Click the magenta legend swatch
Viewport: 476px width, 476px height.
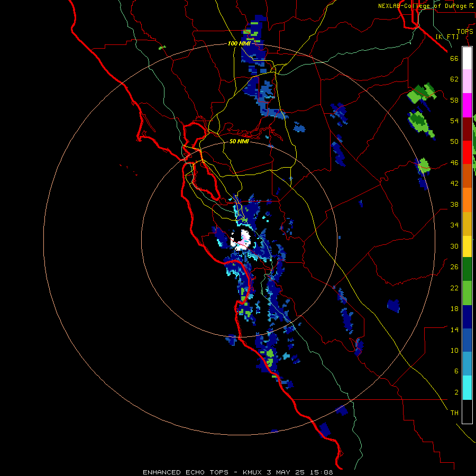pyautogui.click(x=467, y=105)
